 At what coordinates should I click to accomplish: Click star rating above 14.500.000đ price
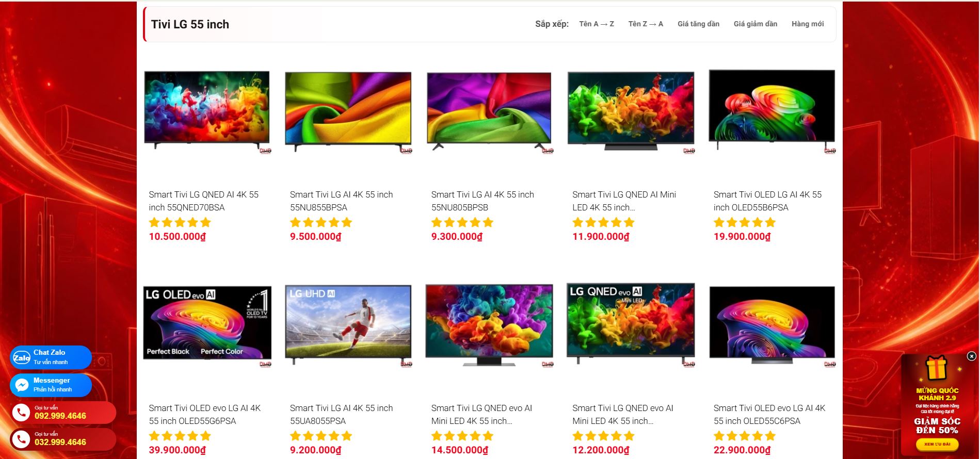462,436
